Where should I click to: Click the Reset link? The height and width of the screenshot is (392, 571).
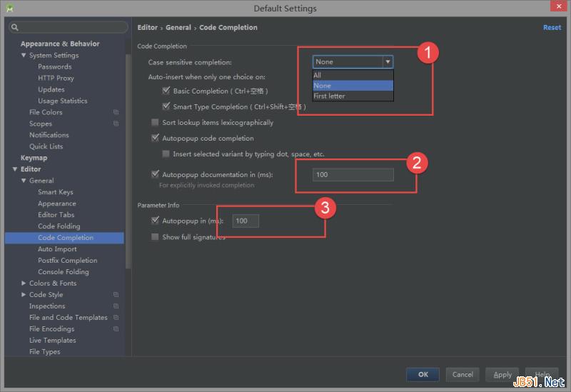click(552, 27)
